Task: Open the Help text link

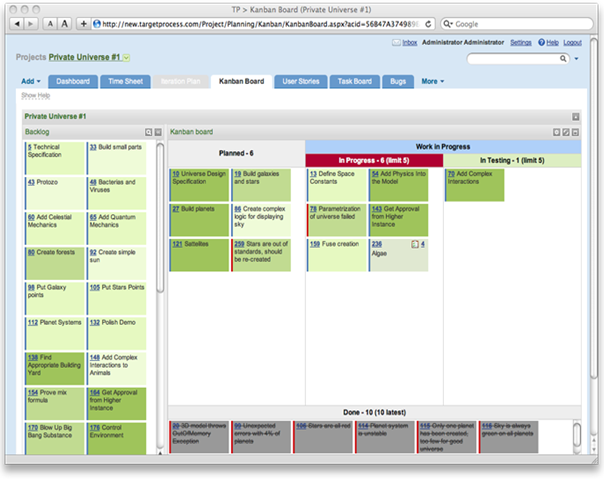Action: click(552, 42)
